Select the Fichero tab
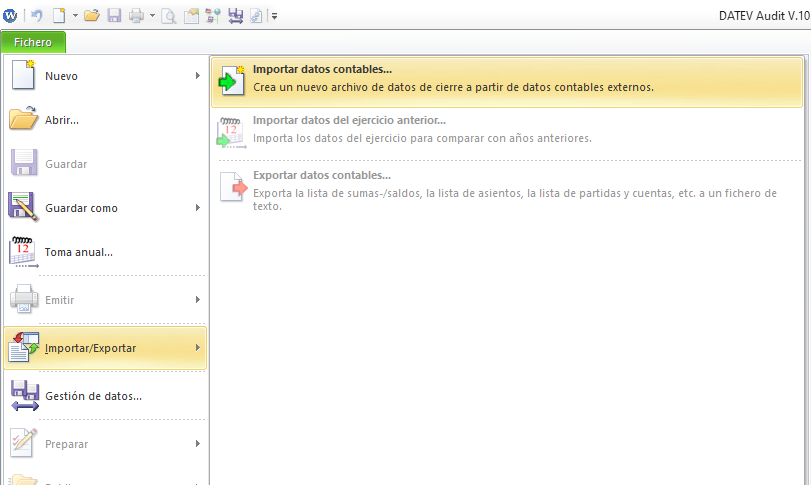The height and width of the screenshot is (485, 811). coord(33,42)
